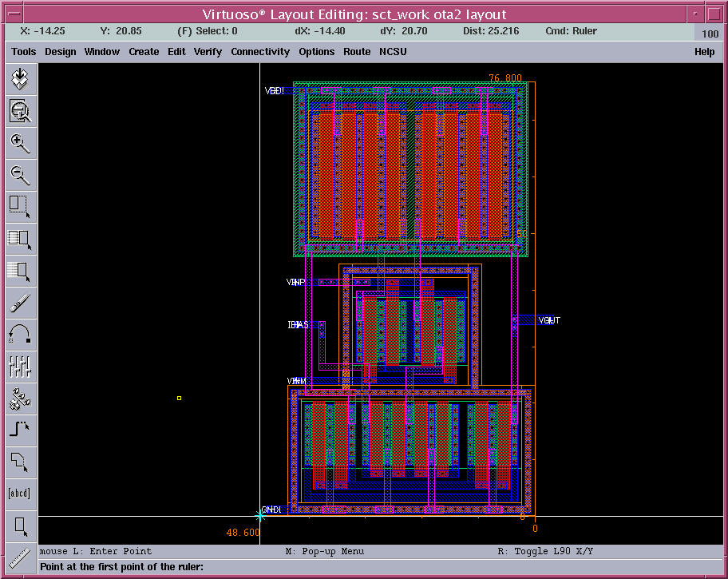Activate the Move tool icon
The width and height of the screenshot is (728, 579).
(x=21, y=272)
